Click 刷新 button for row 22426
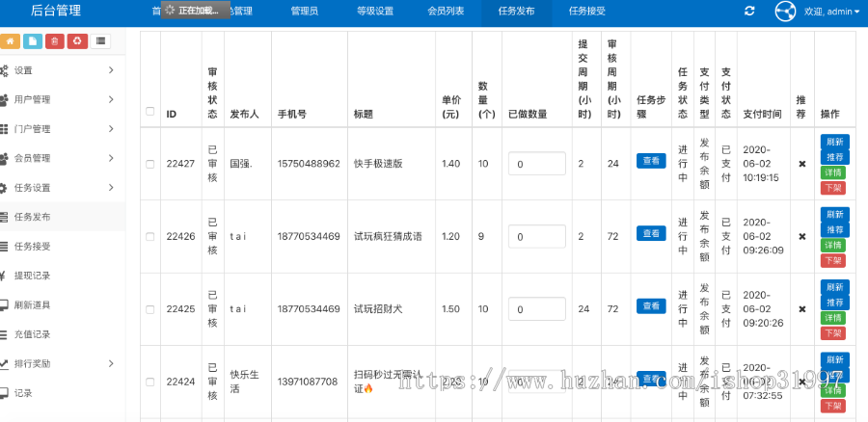This screenshot has width=868, height=422. 835,214
